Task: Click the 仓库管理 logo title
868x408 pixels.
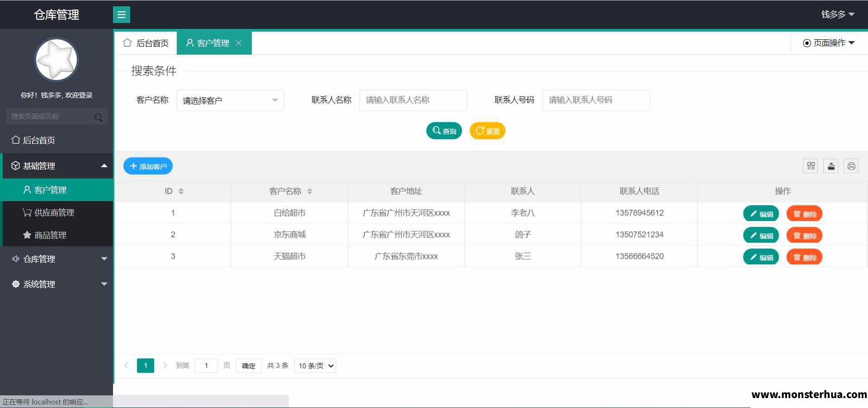Action: (57, 15)
